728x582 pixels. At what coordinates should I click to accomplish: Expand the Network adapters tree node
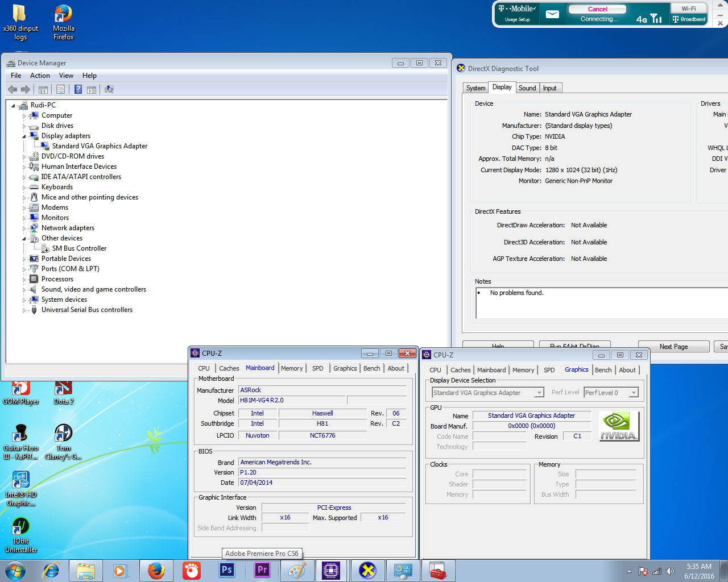click(x=24, y=228)
